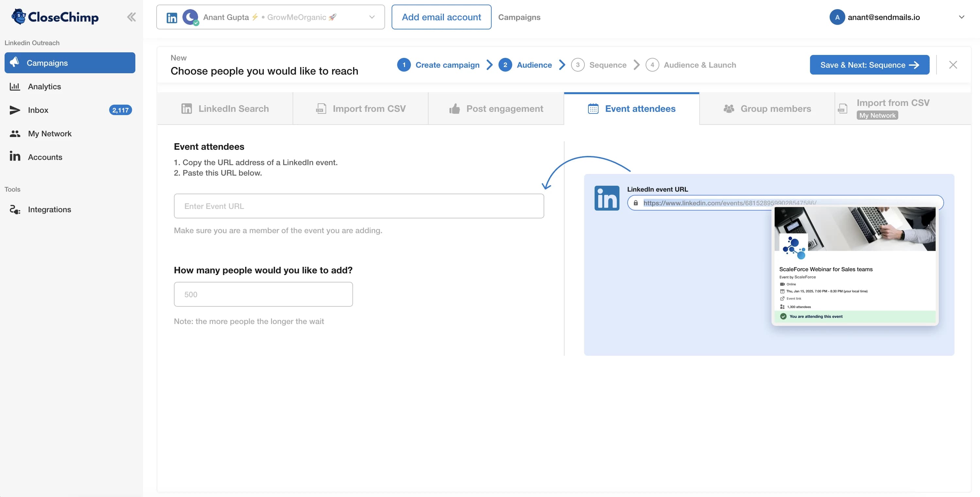Open the Inbox with 2,117 messages
This screenshot has width=980, height=497.
[x=38, y=111]
